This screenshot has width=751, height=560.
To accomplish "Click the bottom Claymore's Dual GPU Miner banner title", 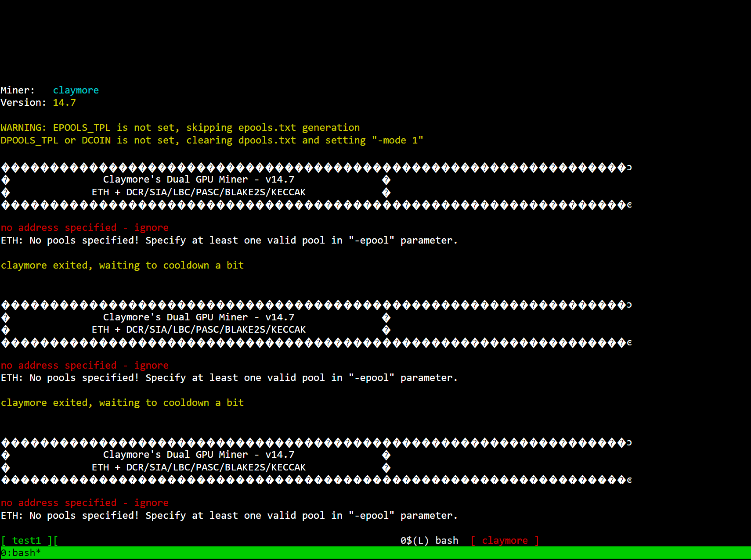I will coord(199,455).
